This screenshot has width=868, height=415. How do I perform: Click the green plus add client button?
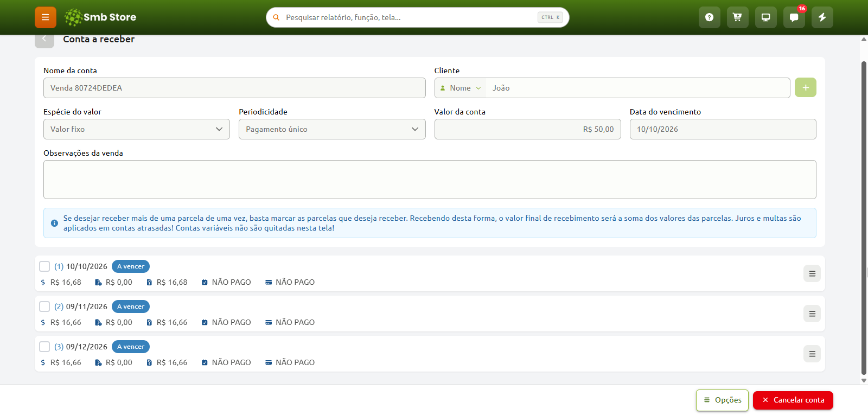tap(806, 87)
